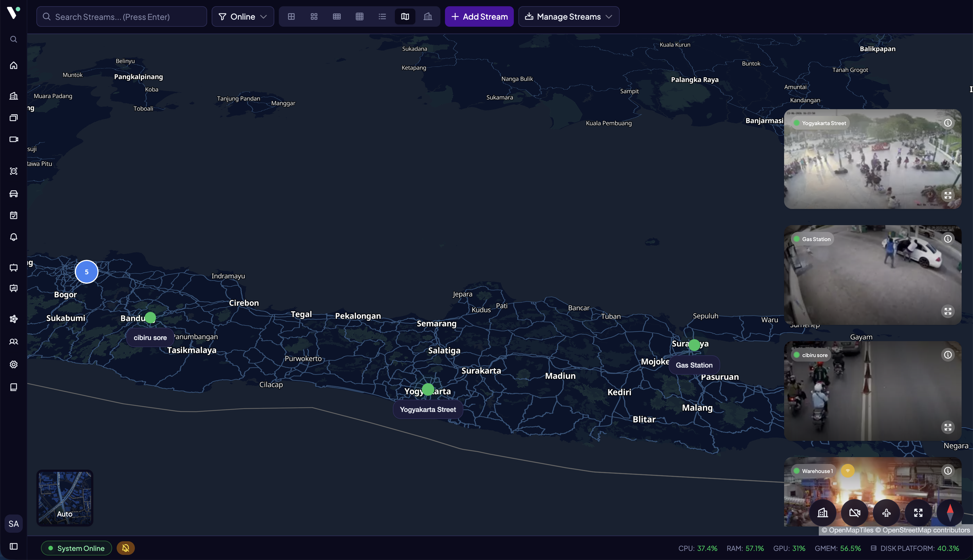Open the calendar check sidebar icon
Image resolution: width=973 pixels, height=560 pixels.
[13, 215]
